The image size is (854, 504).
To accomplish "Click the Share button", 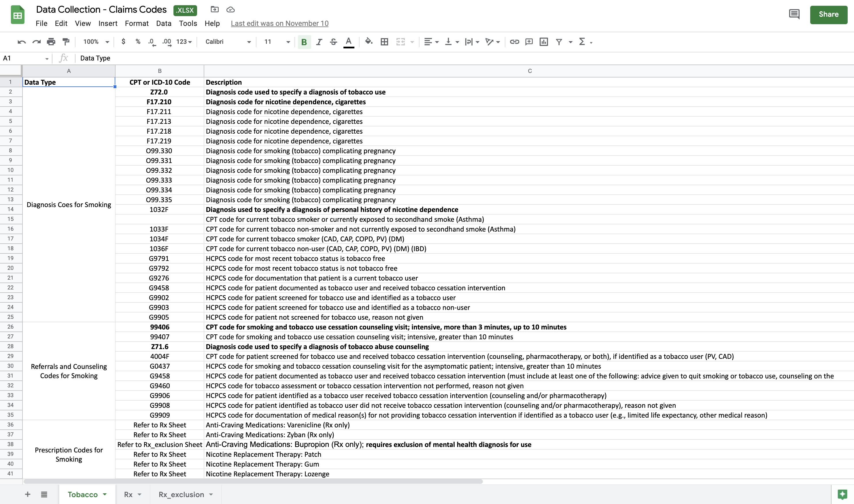I will pyautogui.click(x=829, y=15).
